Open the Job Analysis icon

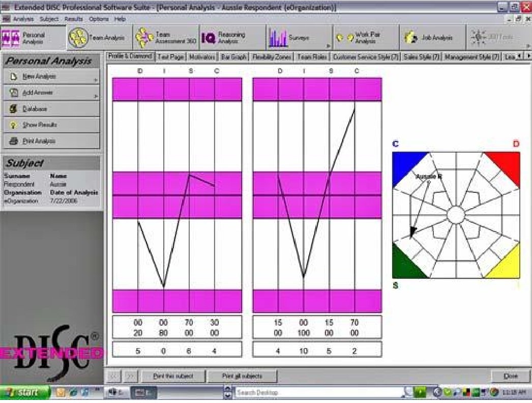click(x=410, y=38)
